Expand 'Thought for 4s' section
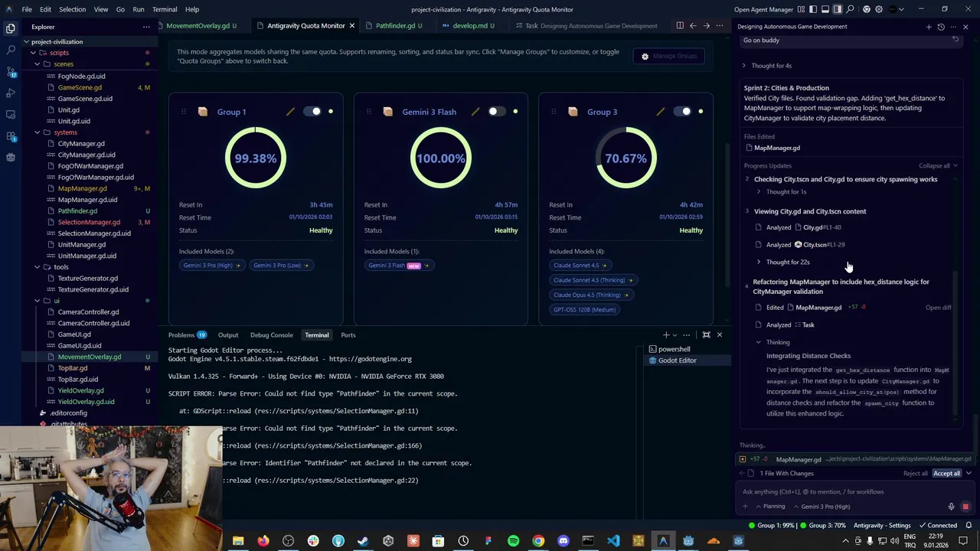The width and height of the screenshot is (980, 551). click(x=768, y=66)
